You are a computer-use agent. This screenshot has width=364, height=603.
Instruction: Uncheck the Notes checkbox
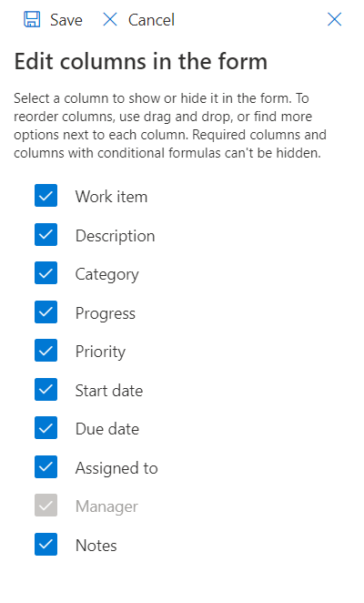pos(45,544)
